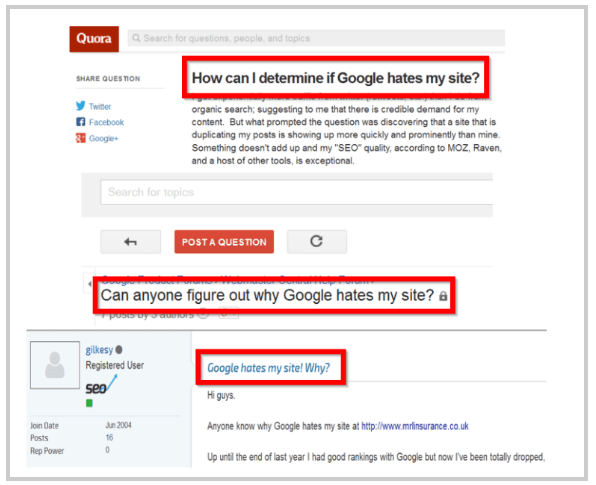Click the search magnifier icon
The image size is (596, 485).
tap(136, 38)
